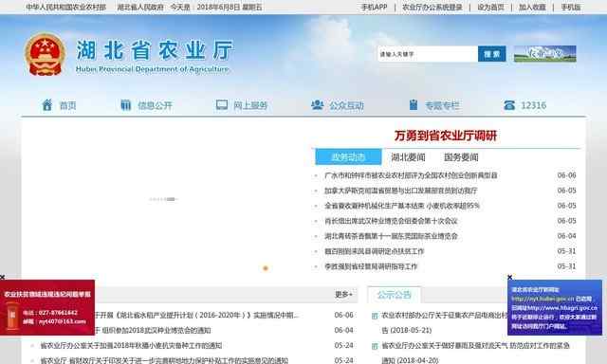Viewport: 607px width, 364px height.
Task: Open the notice about 2018武汉种业博览会
Action: (x=153, y=330)
